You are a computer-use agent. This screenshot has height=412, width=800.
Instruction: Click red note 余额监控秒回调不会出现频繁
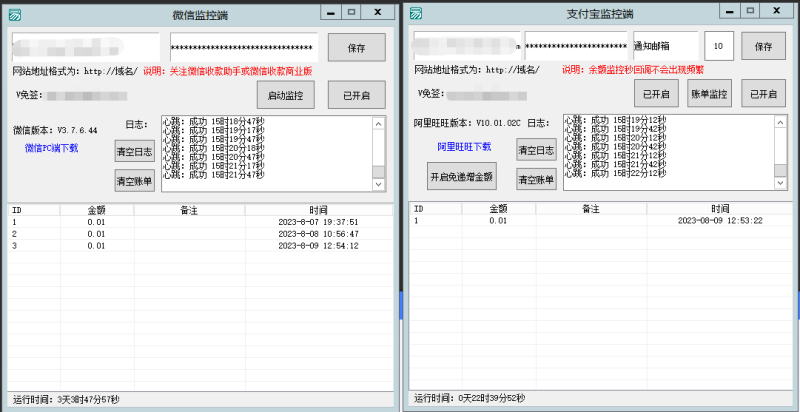tap(633, 69)
